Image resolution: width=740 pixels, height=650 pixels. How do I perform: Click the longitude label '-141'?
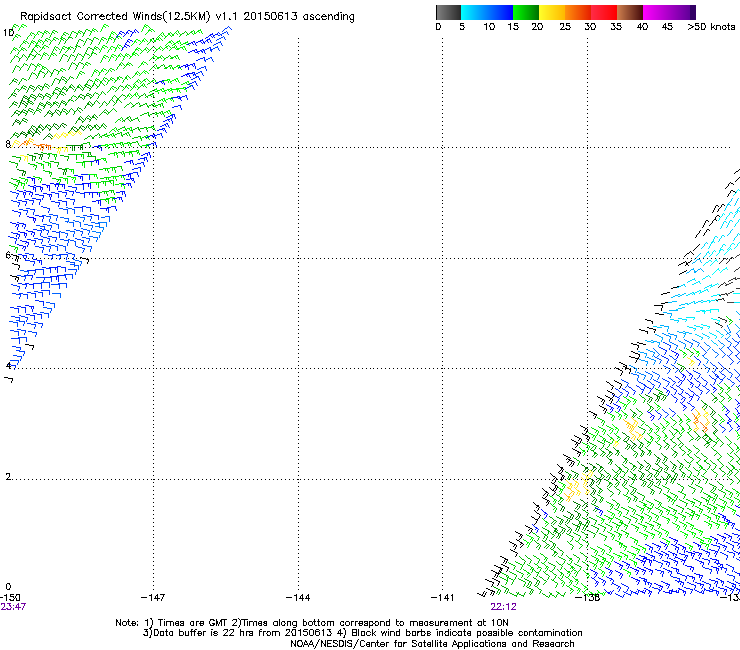click(x=443, y=598)
